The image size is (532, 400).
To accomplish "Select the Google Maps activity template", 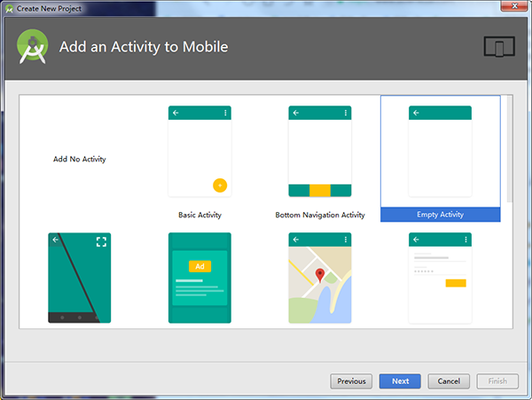I will [319, 278].
